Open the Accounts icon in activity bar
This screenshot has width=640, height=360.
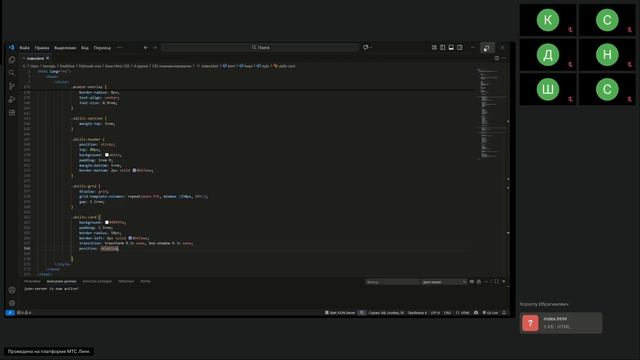pyautogui.click(x=12, y=290)
